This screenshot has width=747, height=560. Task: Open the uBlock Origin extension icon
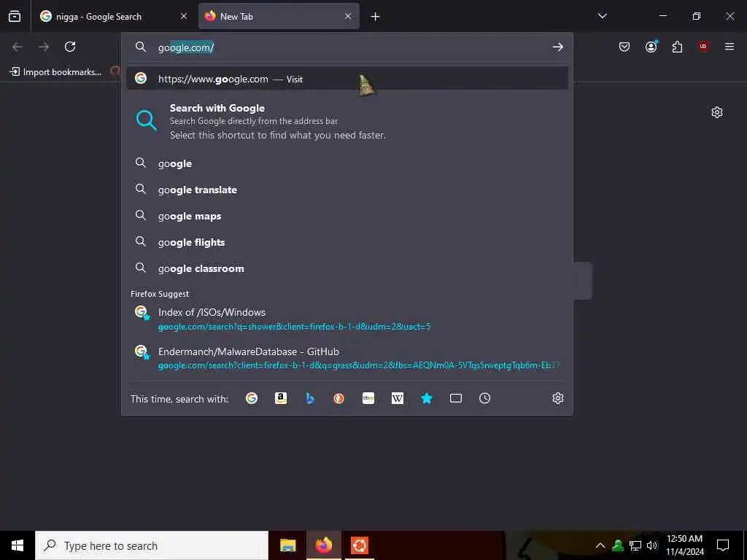point(703,47)
